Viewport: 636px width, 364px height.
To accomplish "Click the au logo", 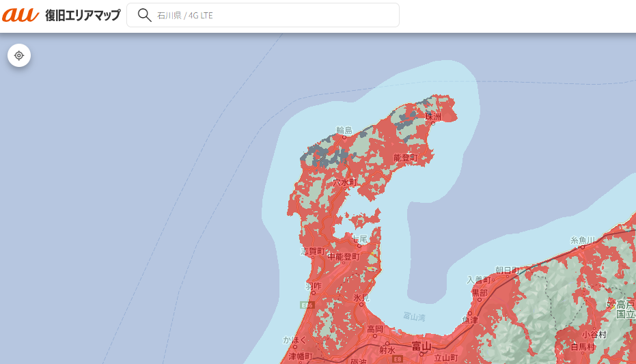I will pos(20,15).
